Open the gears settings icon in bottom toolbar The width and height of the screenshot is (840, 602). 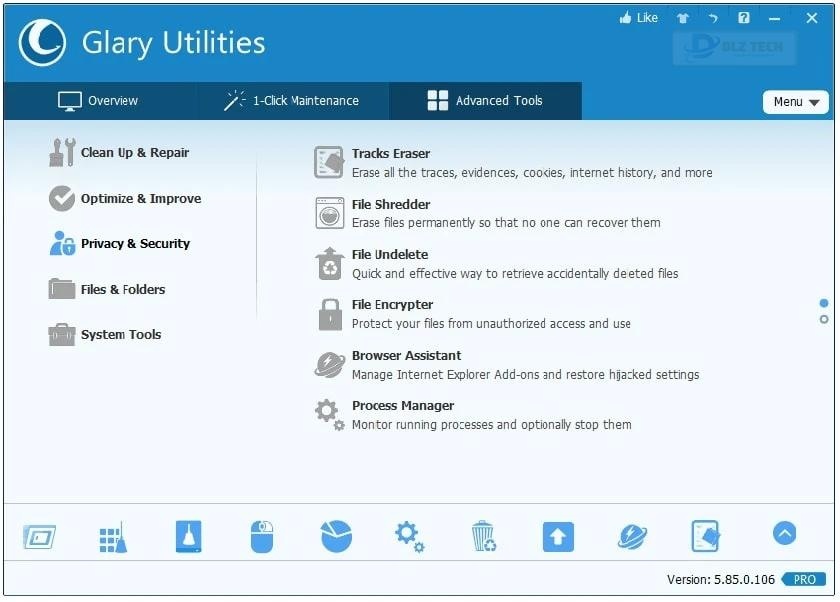pos(409,536)
